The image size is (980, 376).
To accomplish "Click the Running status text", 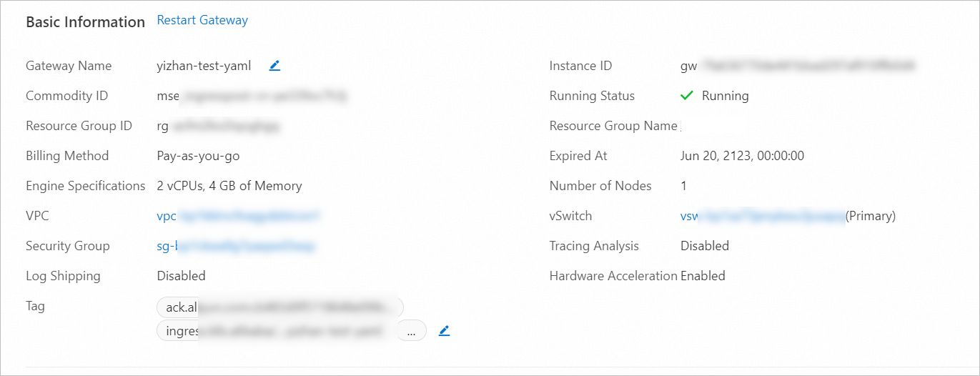I will click(726, 96).
